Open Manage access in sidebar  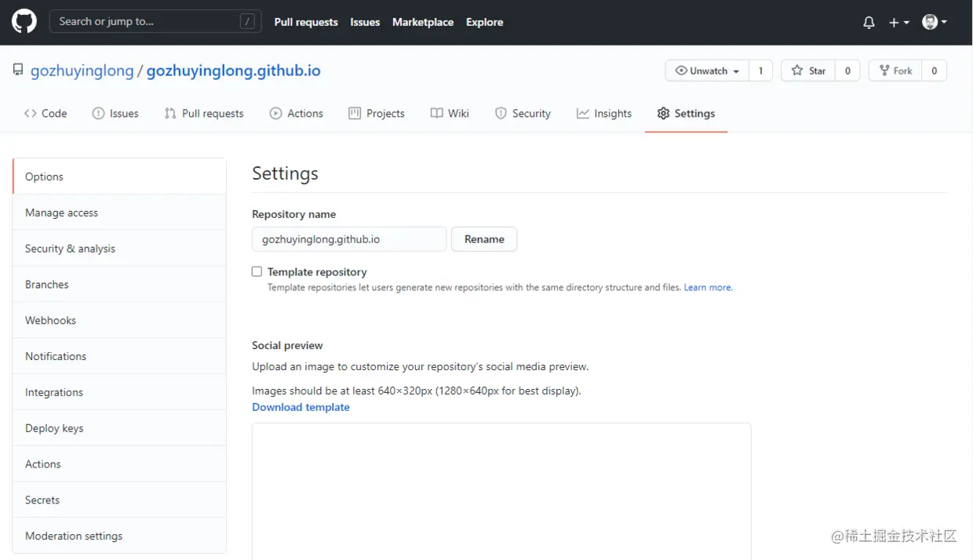(x=119, y=213)
